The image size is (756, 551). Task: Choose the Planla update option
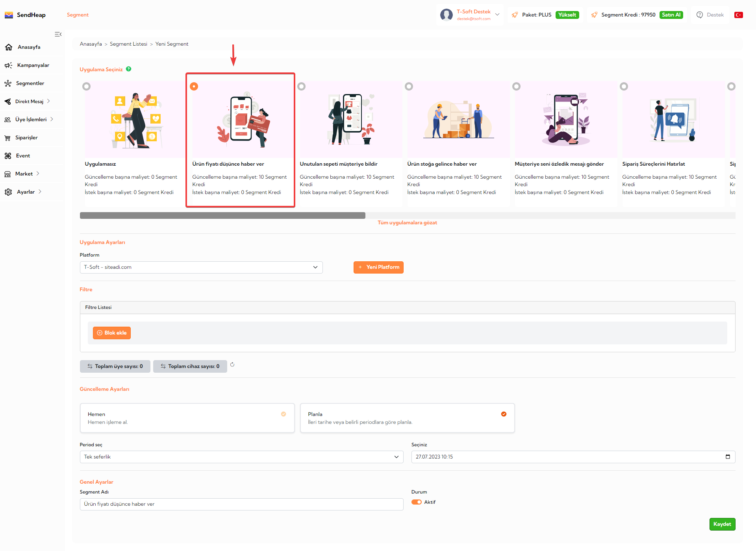pyautogui.click(x=407, y=418)
